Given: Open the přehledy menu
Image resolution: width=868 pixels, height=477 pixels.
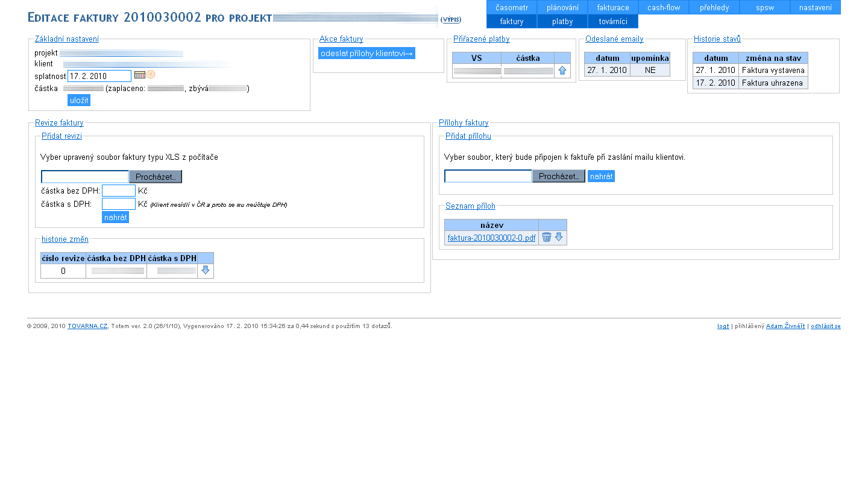Looking at the screenshot, I should pyautogui.click(x=714, y=7).
